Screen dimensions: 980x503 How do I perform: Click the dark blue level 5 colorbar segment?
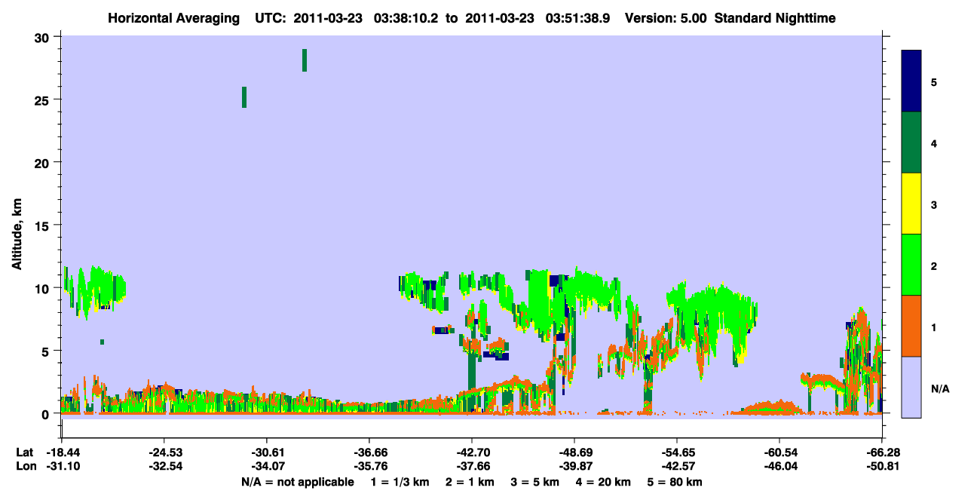pyautogui.click(x=911, y=81)
